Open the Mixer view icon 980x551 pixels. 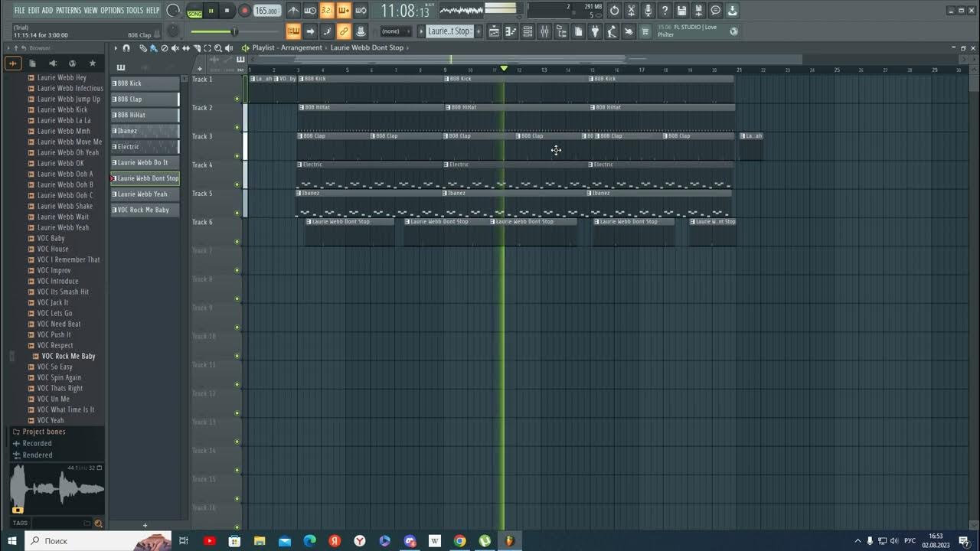(x=544, y=31)
